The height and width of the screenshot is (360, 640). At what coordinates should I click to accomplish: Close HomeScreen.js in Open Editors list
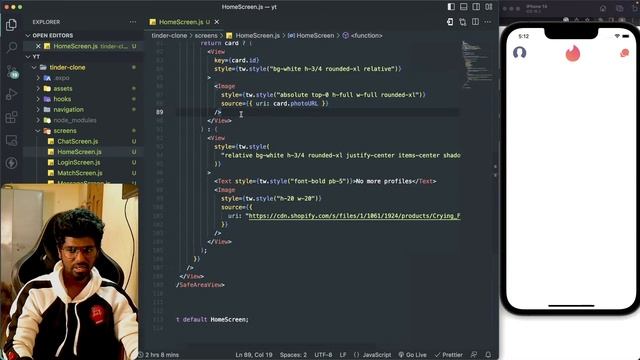pos(38,46)
